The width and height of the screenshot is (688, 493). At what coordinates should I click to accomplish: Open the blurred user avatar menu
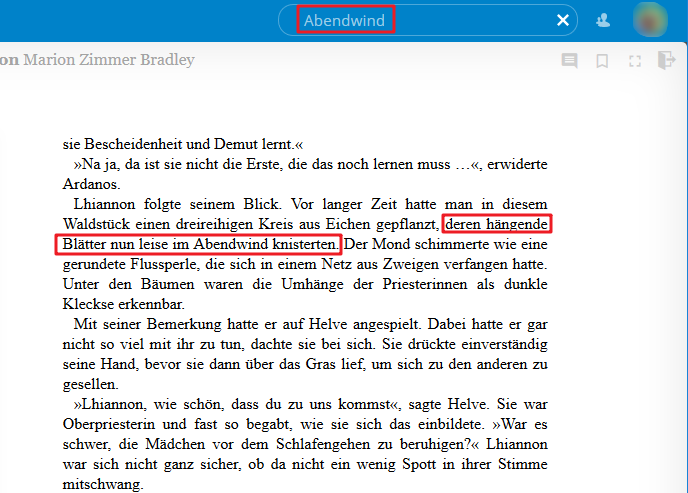point(650,20)
